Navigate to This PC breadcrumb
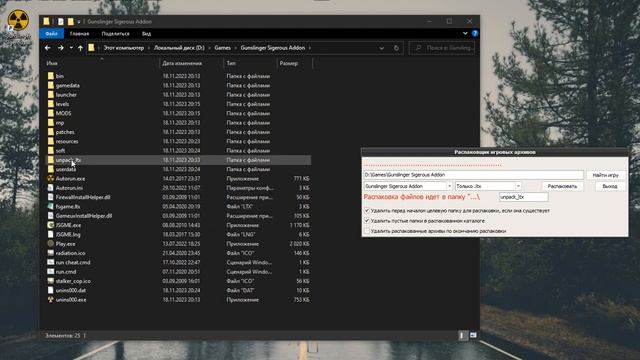 point(123,48)
